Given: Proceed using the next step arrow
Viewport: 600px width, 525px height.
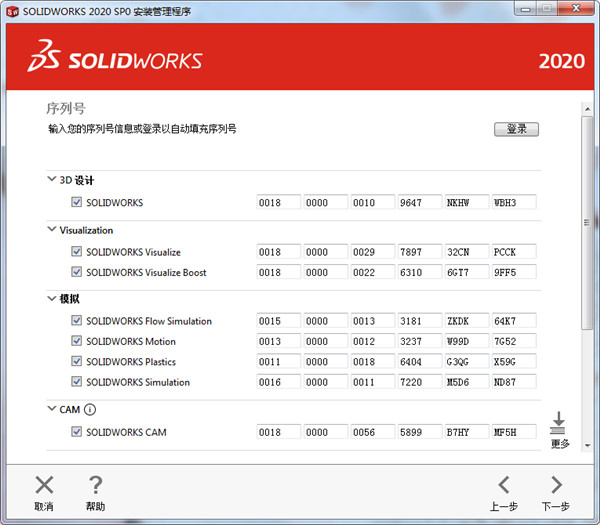Looking at the screenshot, I should (555, 486).
